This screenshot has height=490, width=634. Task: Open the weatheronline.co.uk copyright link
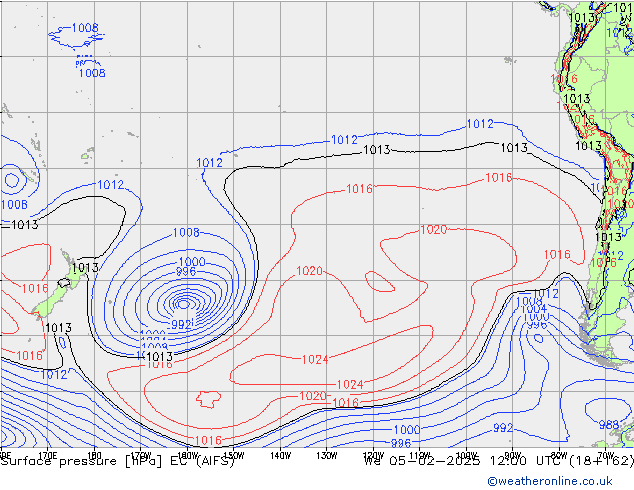[x=550, y=481]
